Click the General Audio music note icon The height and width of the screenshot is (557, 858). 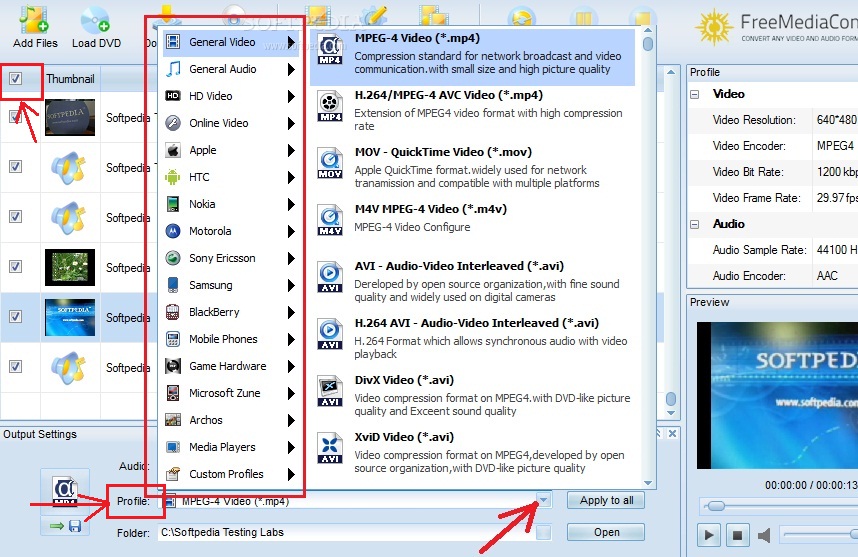coord(173,69)
